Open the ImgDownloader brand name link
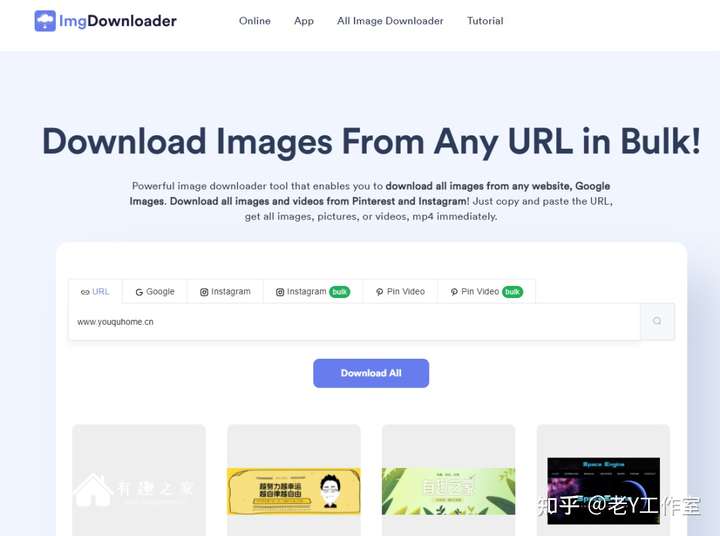720x536 pixels. pyautogui.click(x=118, y=21)
